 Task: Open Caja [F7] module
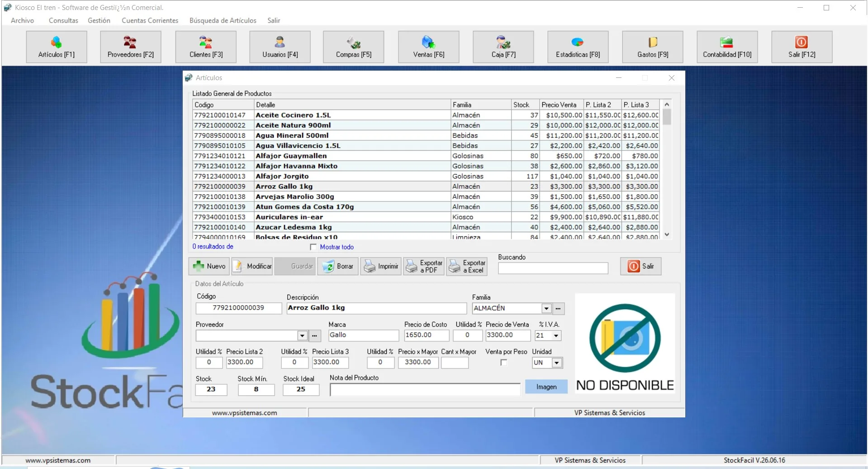point(503,47)
